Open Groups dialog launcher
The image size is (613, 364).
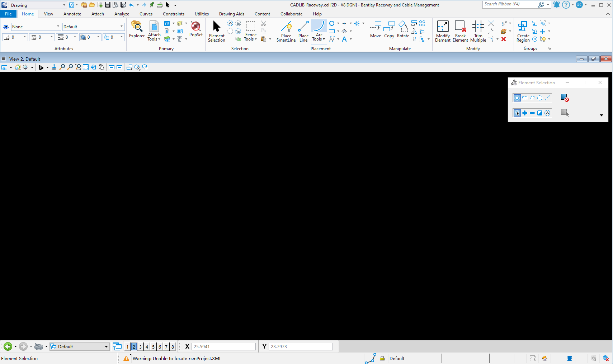point(549,48)
